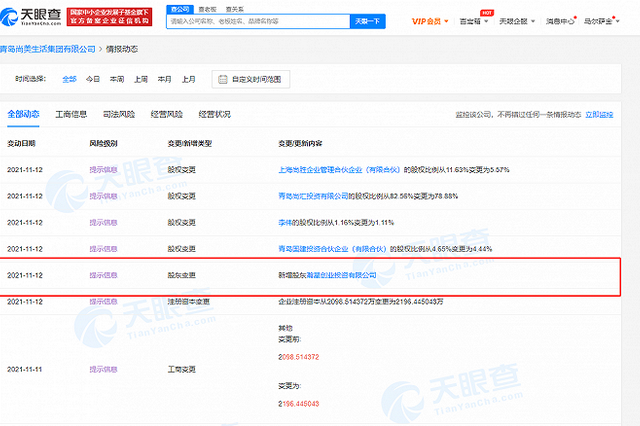Click 提示信息 in the 1.16% equity row
Screen dimensions: 640x426
103,223
